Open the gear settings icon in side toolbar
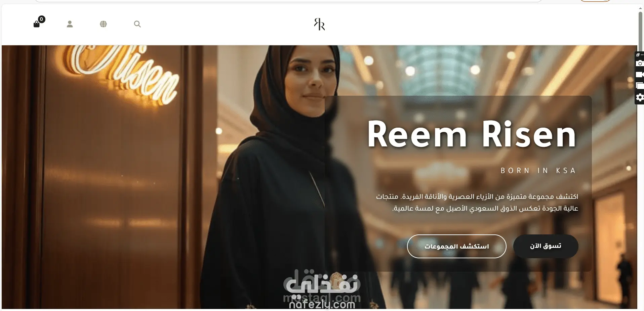644x311 pixels. (x=640, y=97)
